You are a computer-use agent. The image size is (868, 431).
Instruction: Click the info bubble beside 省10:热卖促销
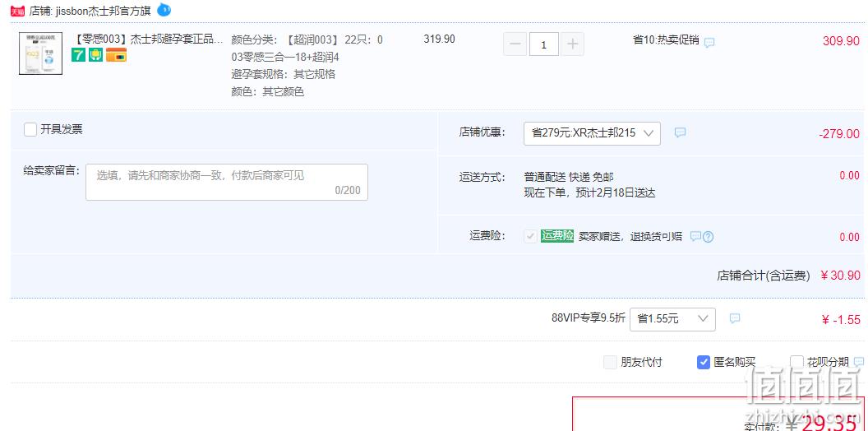tap(709, 42)
